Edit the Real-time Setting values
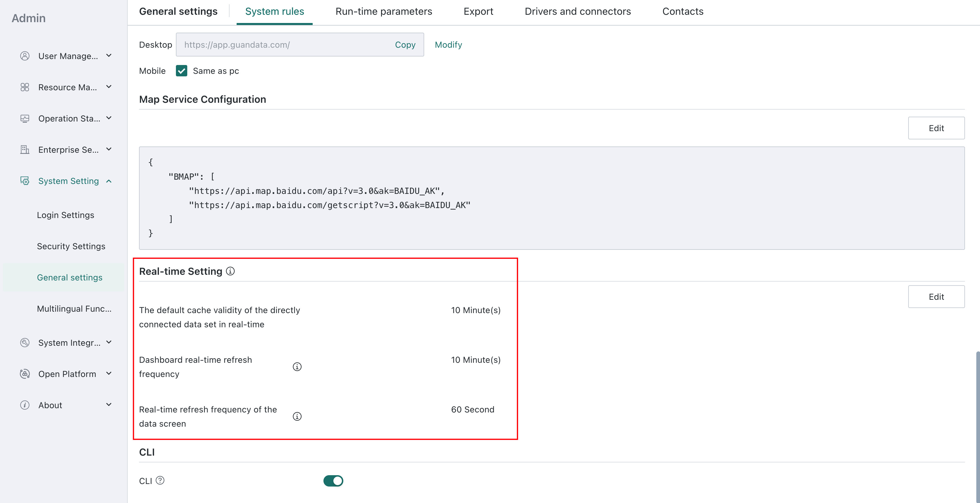The image size is (980, 503). click(x=936, y=296)
